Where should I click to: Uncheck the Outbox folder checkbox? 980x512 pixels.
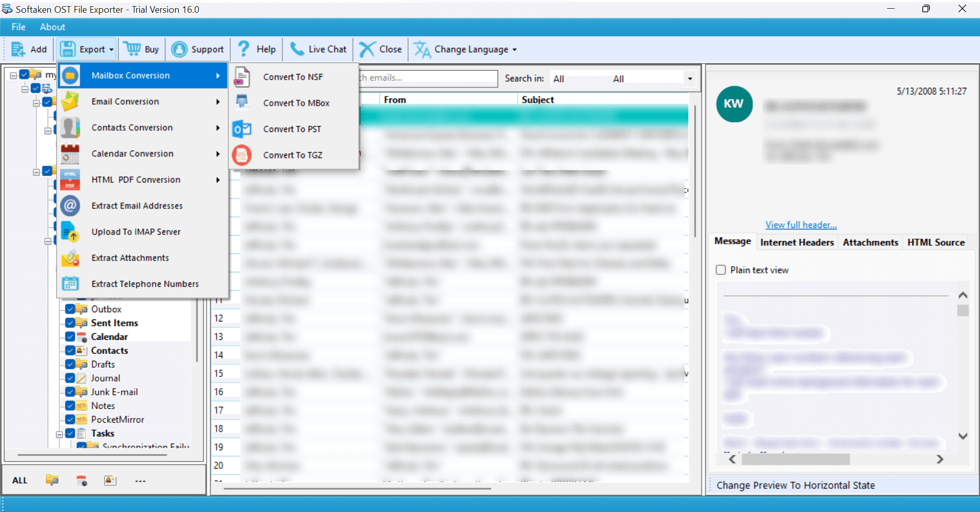[71, 309]
